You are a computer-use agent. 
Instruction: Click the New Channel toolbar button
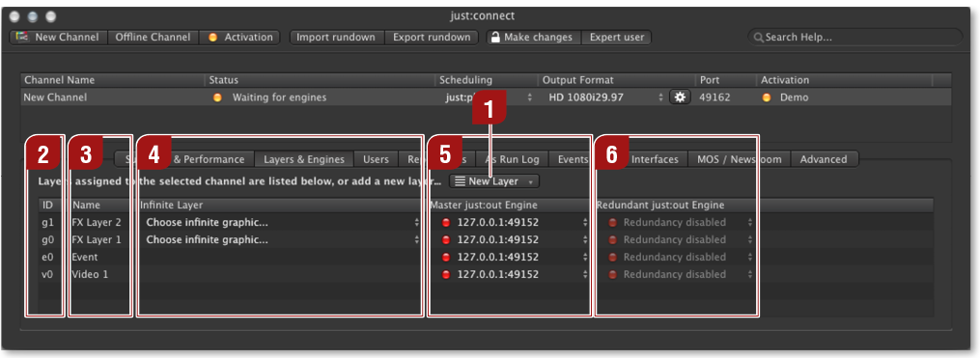[x=59, y=38]
